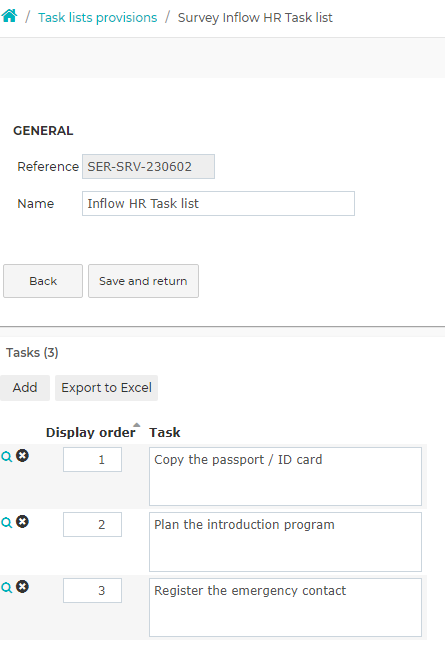
Task: Edit display order of first task
Action: point(93,459)
